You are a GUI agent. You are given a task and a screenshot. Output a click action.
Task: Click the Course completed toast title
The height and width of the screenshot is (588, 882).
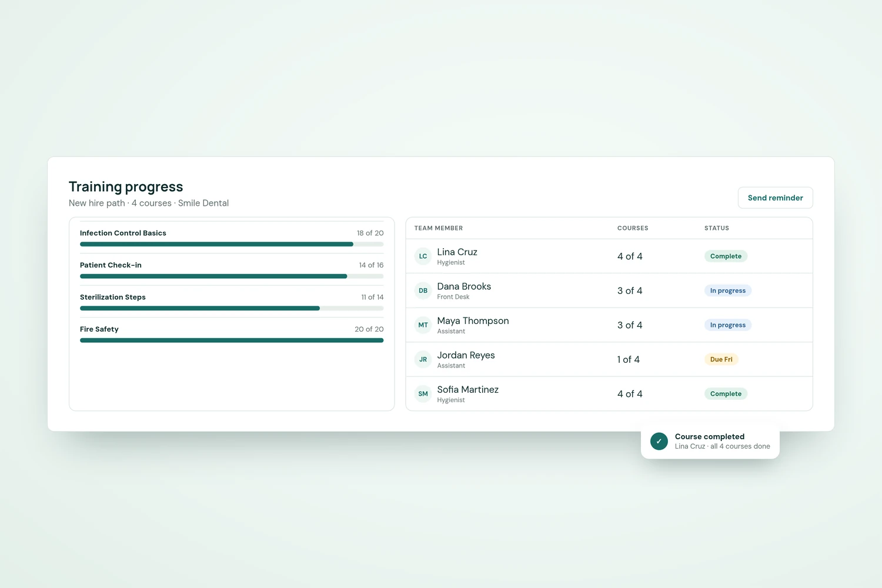pos(710,436)
